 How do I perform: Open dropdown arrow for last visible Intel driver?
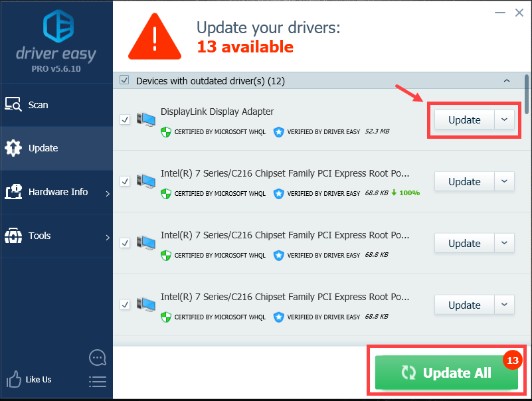point(504,305)
